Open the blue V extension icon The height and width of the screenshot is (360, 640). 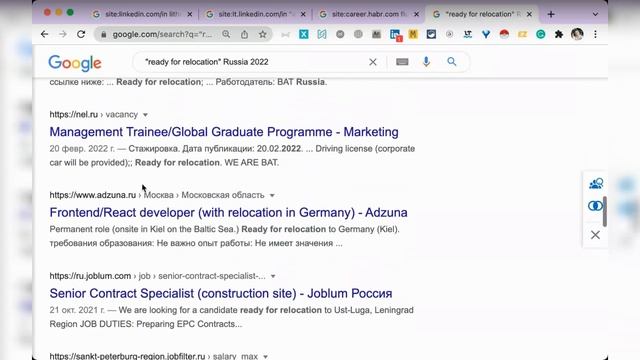486,34
